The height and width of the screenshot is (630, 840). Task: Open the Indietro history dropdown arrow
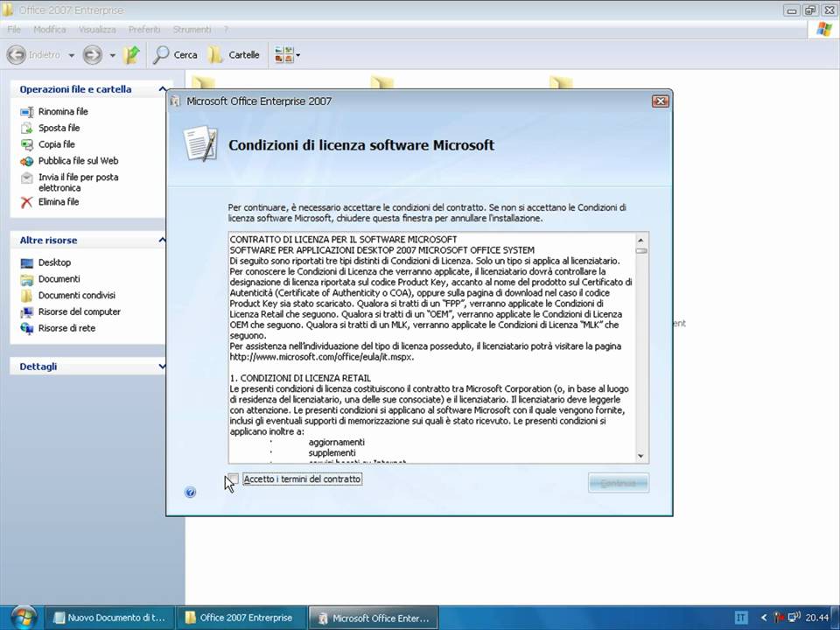pos(71,55)
